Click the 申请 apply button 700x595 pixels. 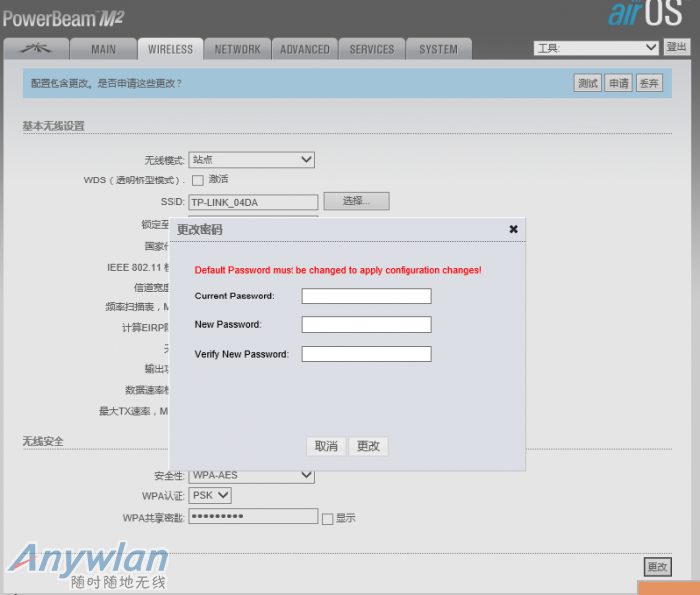click(x=619, y=83)
